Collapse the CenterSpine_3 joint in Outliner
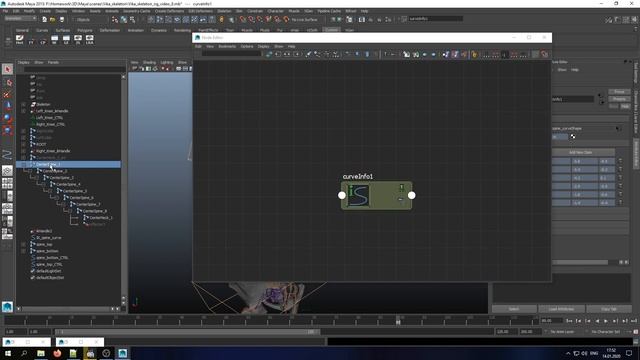The width and height of the screenshot is (640, 360). point(37,178)
